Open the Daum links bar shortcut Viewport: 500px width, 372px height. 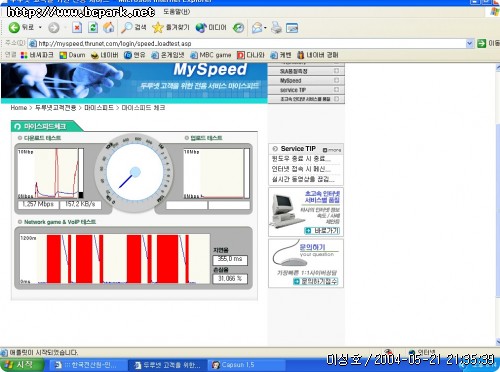click(72, 55)
